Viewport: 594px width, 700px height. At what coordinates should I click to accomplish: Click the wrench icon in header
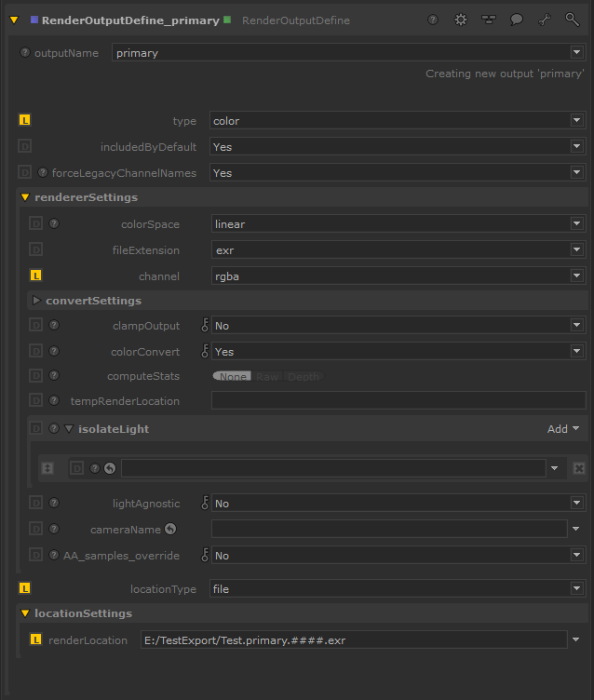(545, 20)
